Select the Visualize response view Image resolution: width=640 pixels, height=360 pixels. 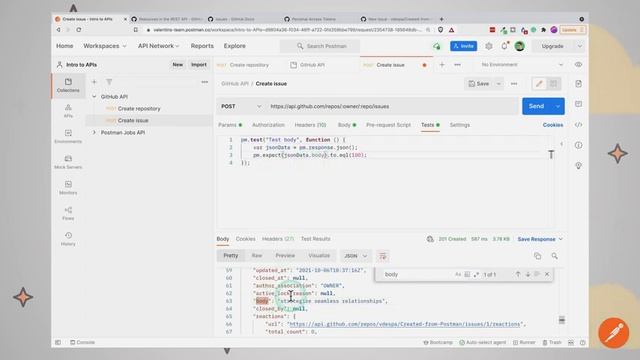pos(319,256)
